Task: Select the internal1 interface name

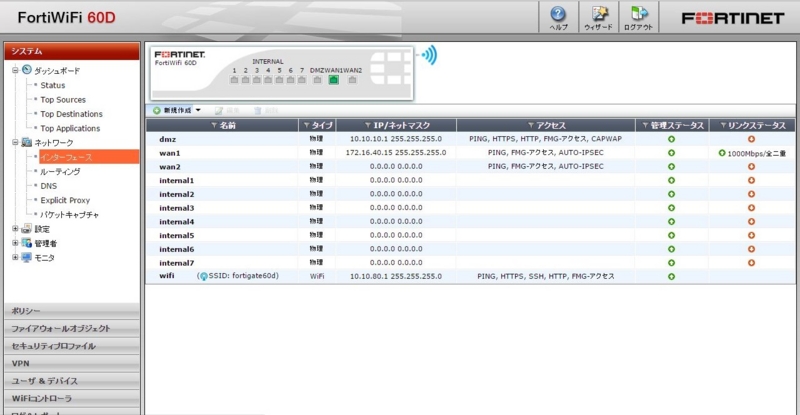Action: [177, 180]
